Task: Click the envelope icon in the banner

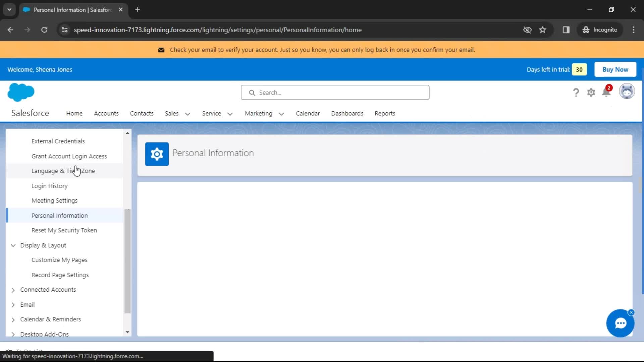Action: point(161,50)
